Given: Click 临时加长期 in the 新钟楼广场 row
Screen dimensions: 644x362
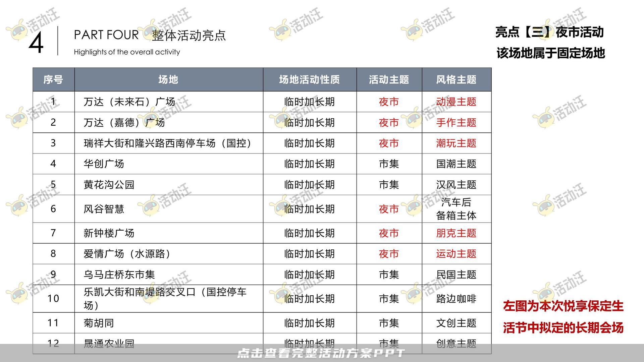Looking at the screenshot, I should coord(309,233).
